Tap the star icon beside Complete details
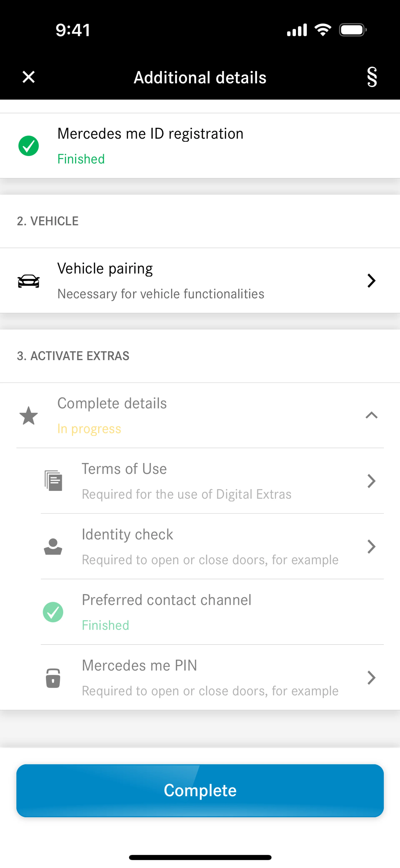400x868 pixels. point(29,415)
